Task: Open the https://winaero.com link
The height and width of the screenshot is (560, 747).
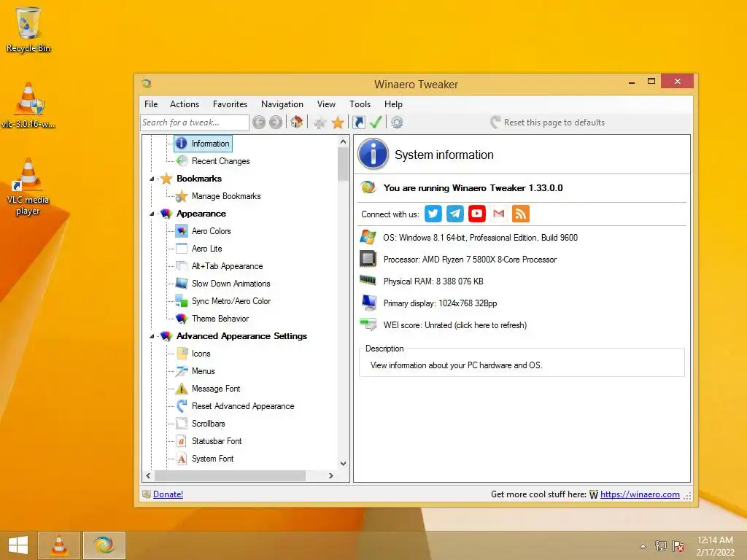Action: 640,494
